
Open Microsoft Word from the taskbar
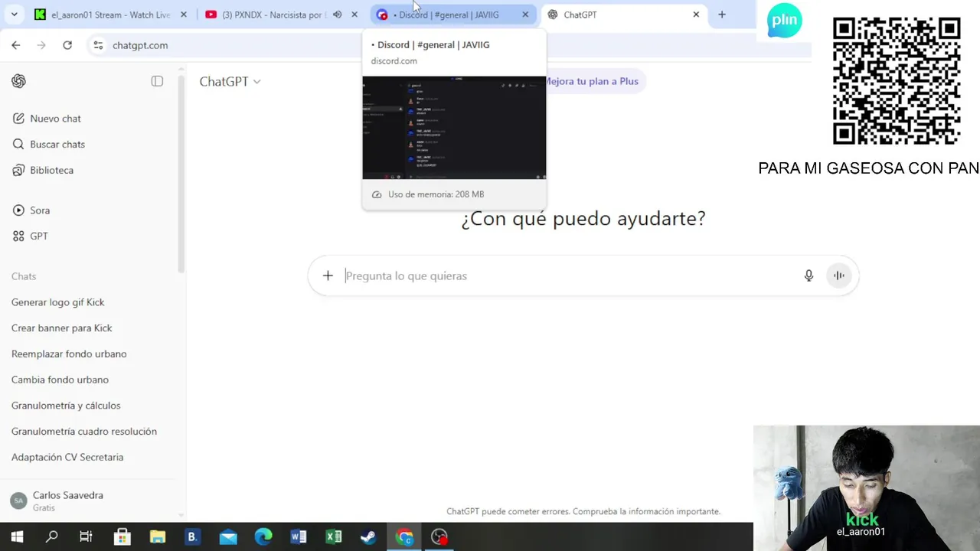[x=299, y=537]
